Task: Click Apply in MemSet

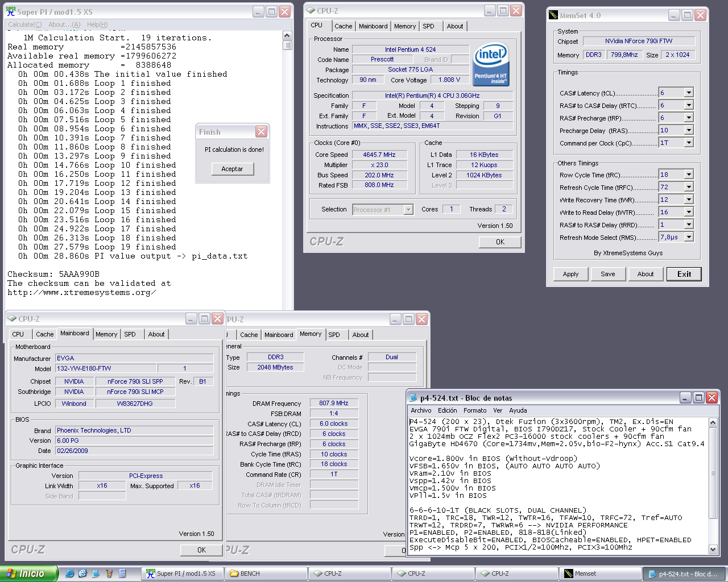Action: point(570,274)
